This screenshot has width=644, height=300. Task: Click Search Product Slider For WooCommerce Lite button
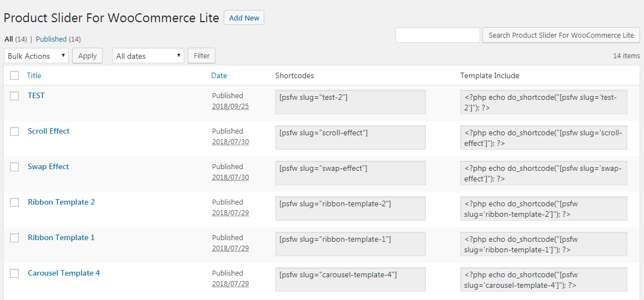pyautogui.click(x=561, y=35)
